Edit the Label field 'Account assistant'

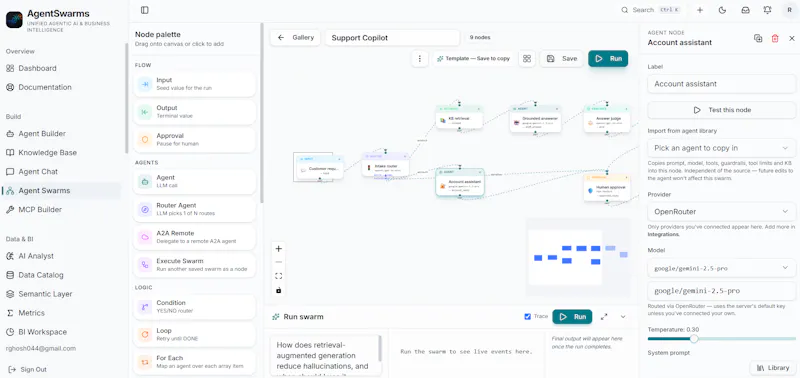click(721, 84)
